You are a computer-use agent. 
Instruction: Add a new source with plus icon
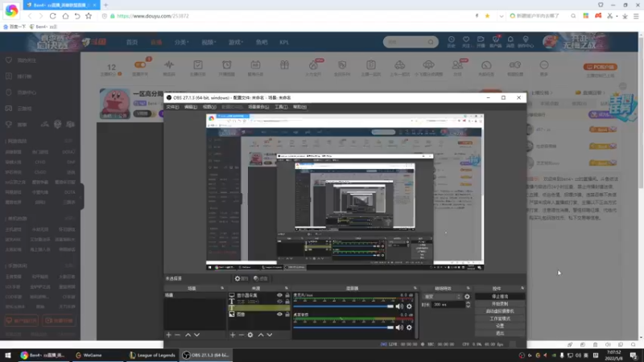233,335
